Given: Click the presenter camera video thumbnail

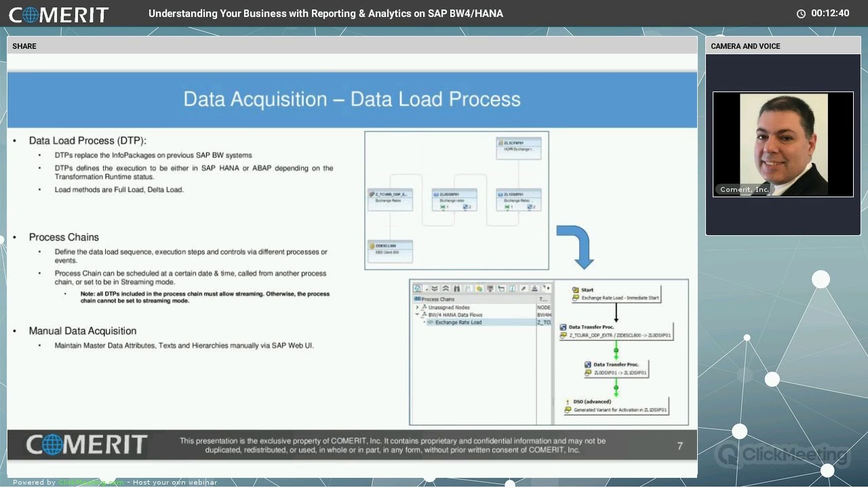Looking at the screenshot, I should pyautogui.click(x=783, y=144).
